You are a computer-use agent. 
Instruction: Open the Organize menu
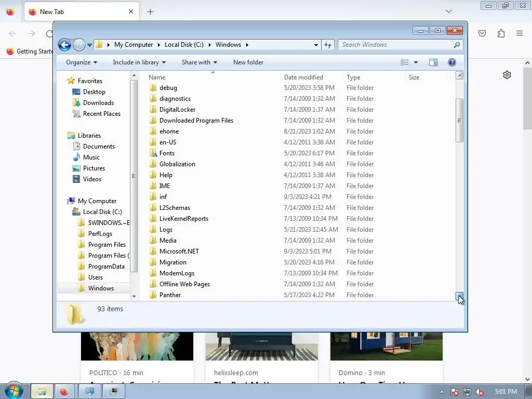(82, 62)
